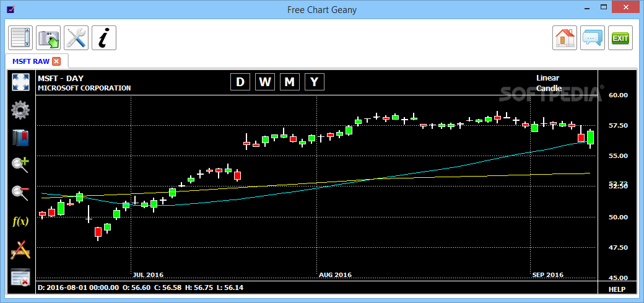Viewport: 644px width, 303px height.
Task: Click the books with bookmark icon
Action: tap(20, 138)
